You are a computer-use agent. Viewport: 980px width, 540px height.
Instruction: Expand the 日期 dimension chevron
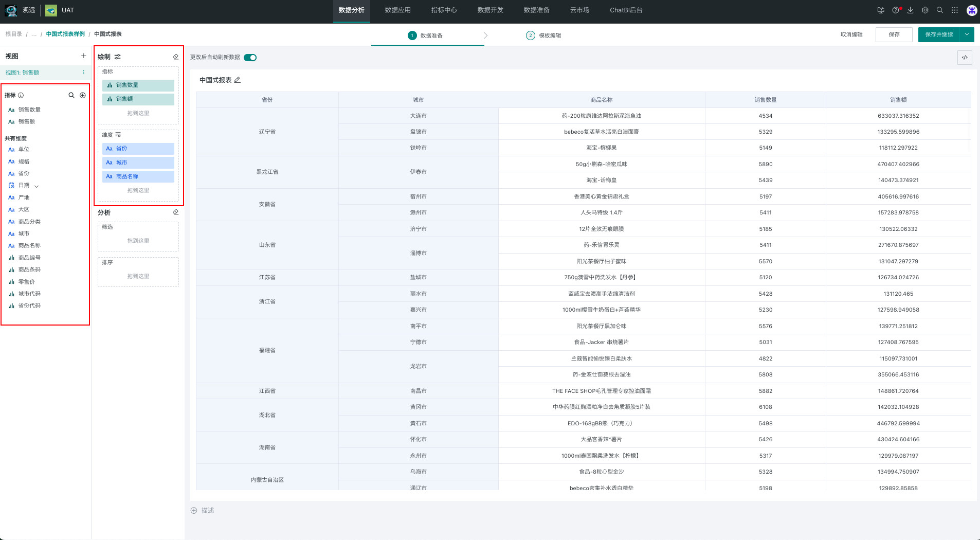37,186
